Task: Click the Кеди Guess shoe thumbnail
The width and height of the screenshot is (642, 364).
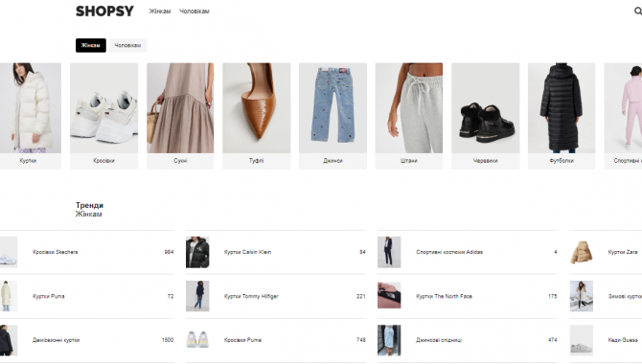Action: click(582, 340)
